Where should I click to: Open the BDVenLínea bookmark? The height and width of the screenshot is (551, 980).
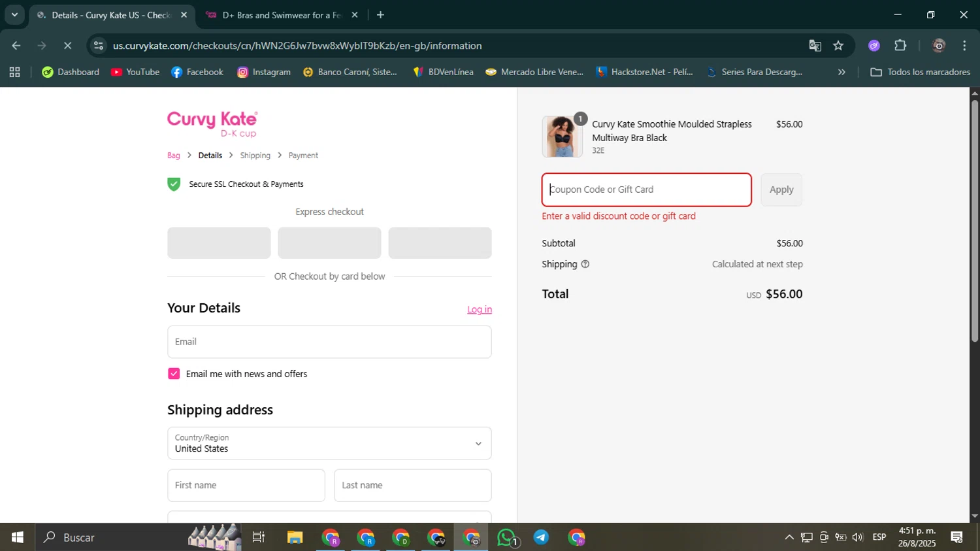click(x=443, y=72)
